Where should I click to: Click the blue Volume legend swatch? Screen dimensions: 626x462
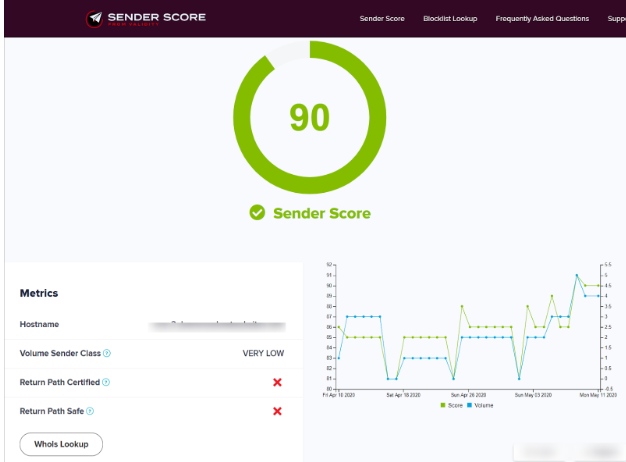[x=470, y=405]
